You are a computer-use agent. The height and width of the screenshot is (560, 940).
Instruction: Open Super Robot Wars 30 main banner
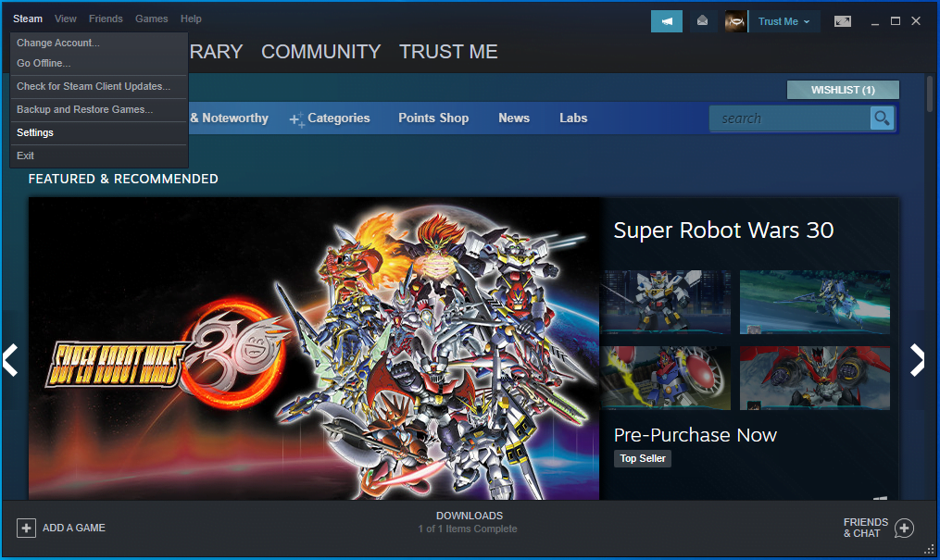pyautogui.click(x=314, y=349)
